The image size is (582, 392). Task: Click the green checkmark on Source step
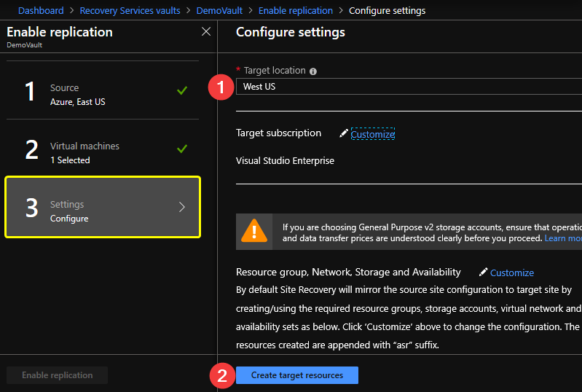point(182,90)
